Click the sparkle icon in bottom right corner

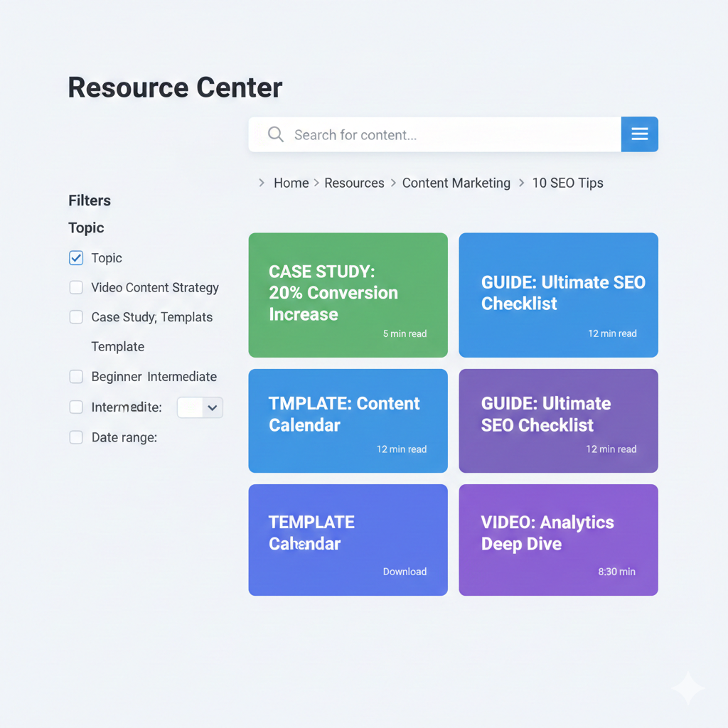pos(687,688)
